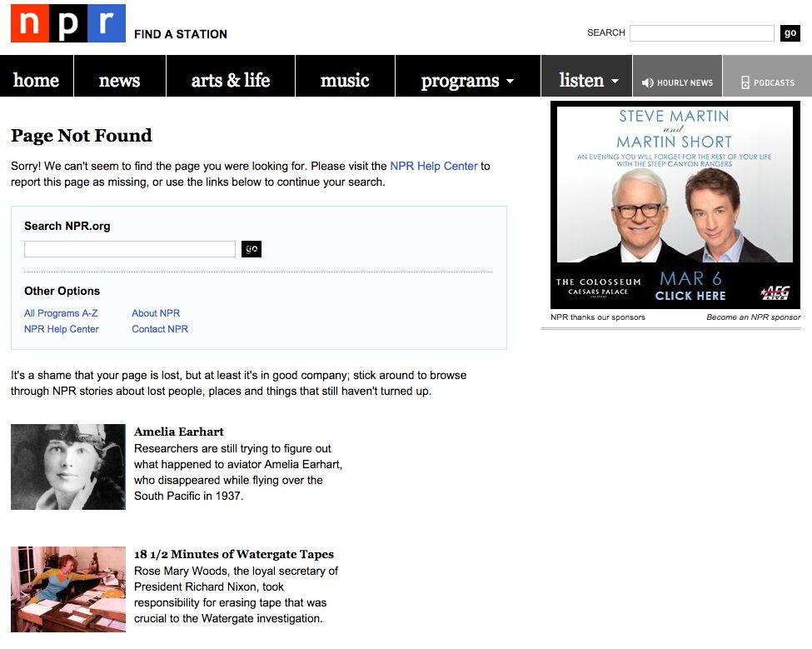Image resolution: width=812 pixels, height=649 pixels.
Task: Select the home navigation item
Action: 37,81
